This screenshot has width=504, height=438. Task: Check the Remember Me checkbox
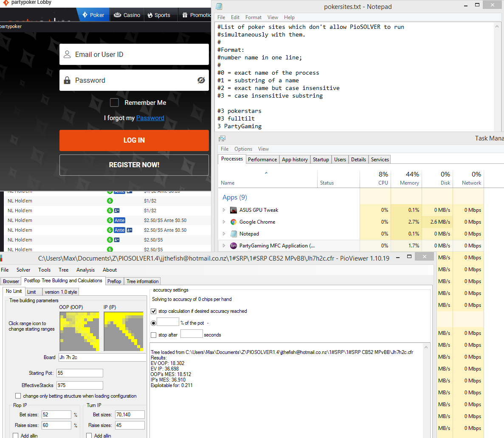(114, 103)
